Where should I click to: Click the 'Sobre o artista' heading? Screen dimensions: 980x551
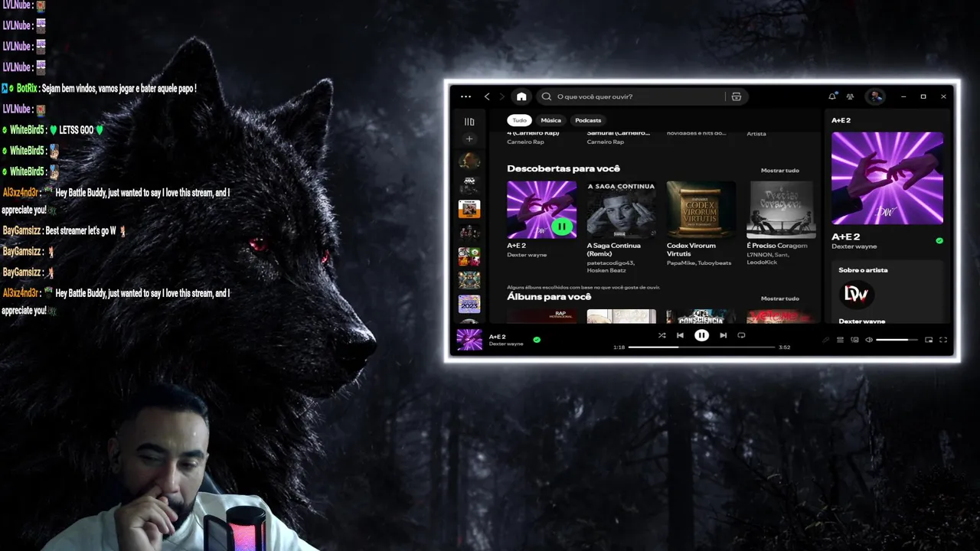click(863, 270)
